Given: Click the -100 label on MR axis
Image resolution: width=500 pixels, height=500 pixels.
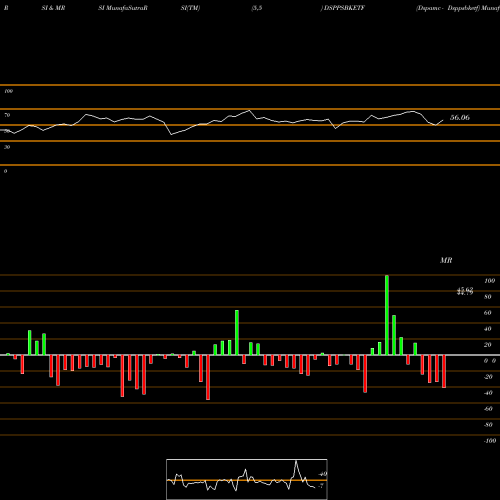Looking at the screenshot, I should point(490,441).
